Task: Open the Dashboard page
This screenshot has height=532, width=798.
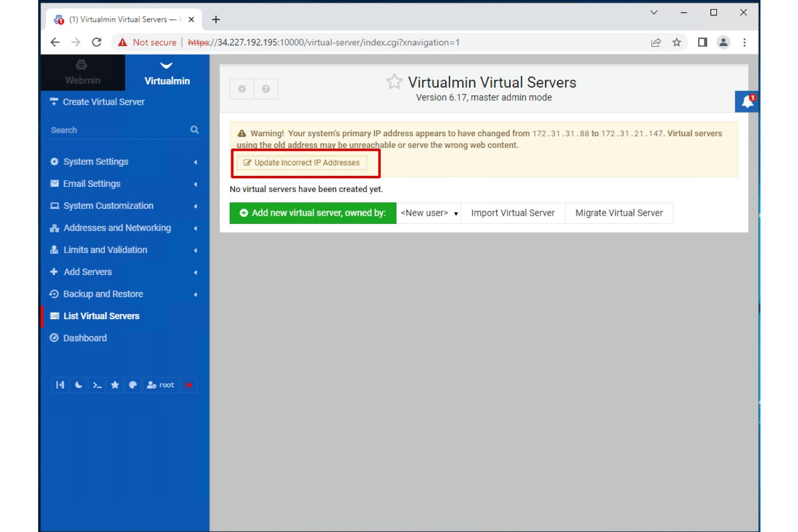Action: tap(124, 338)
